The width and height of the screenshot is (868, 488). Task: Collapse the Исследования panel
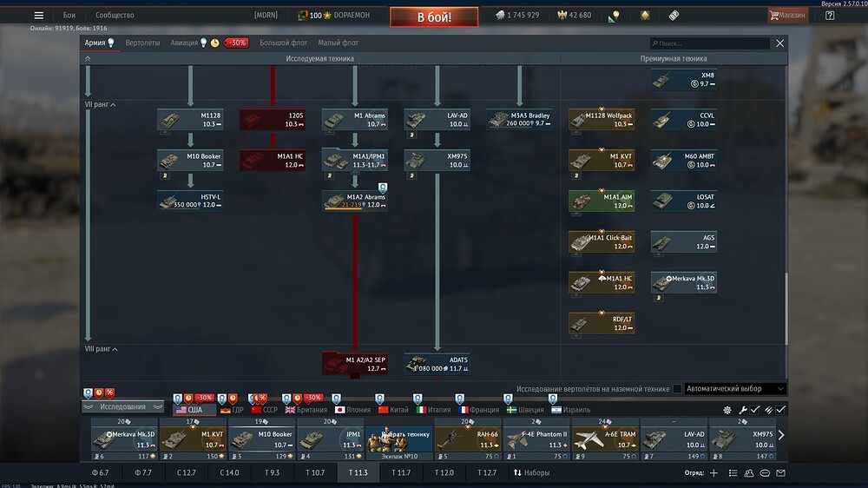pos(123,407)
